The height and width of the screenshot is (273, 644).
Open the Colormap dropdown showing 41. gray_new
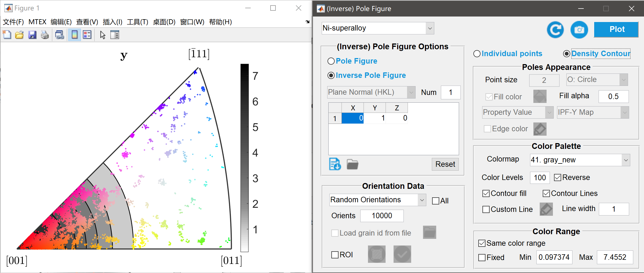pyautogui.click(x=580, y=160)
